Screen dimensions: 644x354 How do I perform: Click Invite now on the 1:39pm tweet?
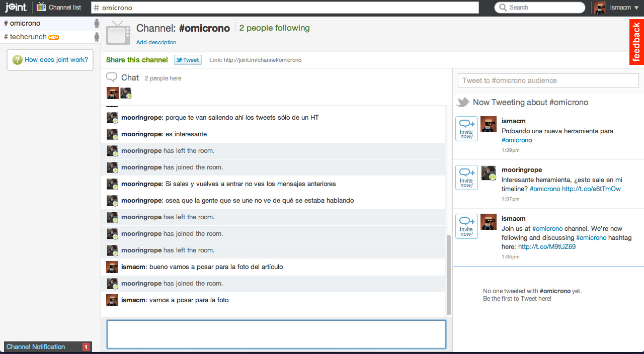click(466, 129)
